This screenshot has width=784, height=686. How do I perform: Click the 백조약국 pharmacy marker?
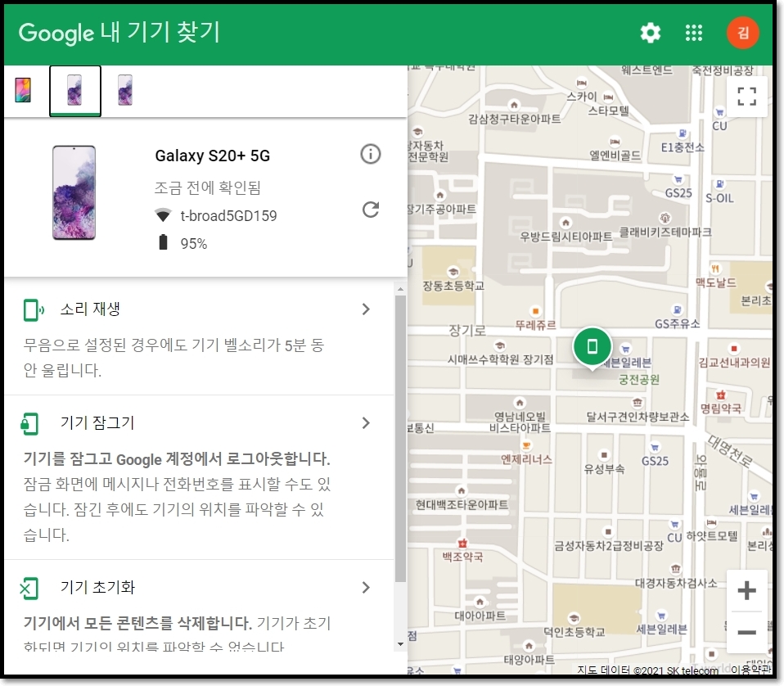pos(462,543)
